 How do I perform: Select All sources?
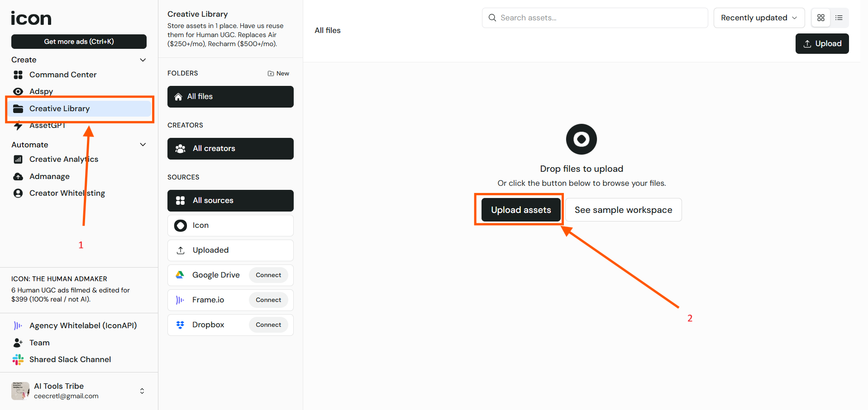point(230,201)
